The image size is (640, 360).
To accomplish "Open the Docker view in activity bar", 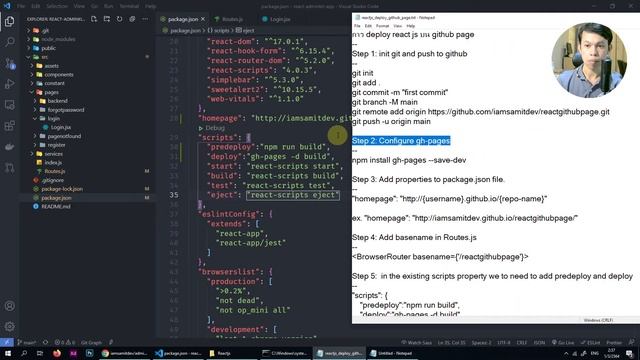I will 9,147.
